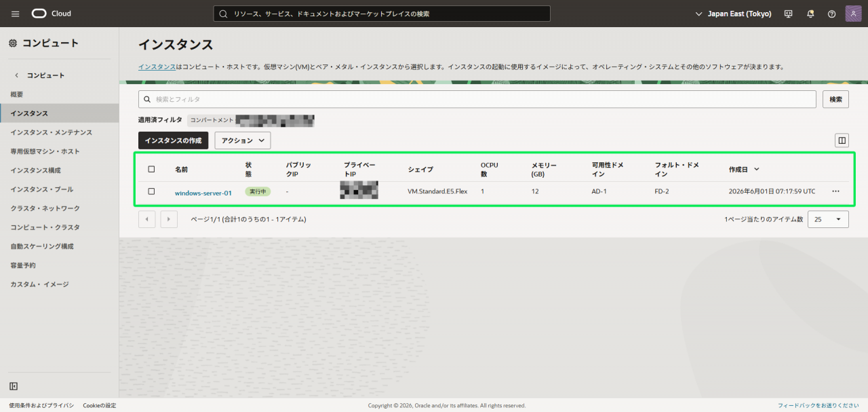Click the シェイプ column header
Screen dimensions: 868x412
pyautogui.click(x=420, y=169)
